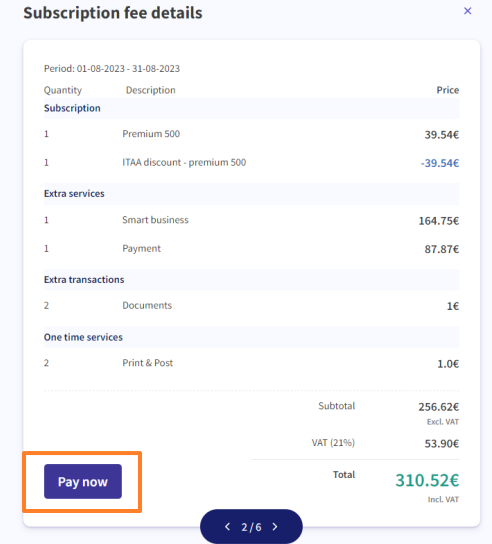Screen dimensions: 492x544
Task: Click the green 310.52€ total amount
Action: click(x=427, y=481)
